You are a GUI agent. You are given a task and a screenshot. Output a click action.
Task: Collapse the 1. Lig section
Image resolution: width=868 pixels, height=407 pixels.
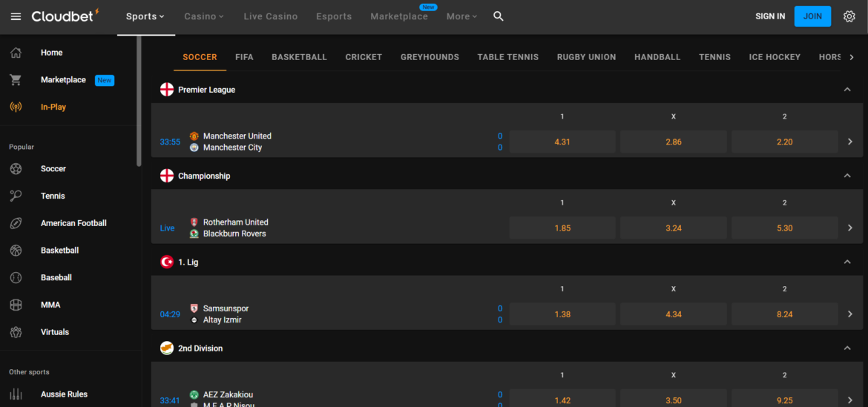tap(847, 262)
